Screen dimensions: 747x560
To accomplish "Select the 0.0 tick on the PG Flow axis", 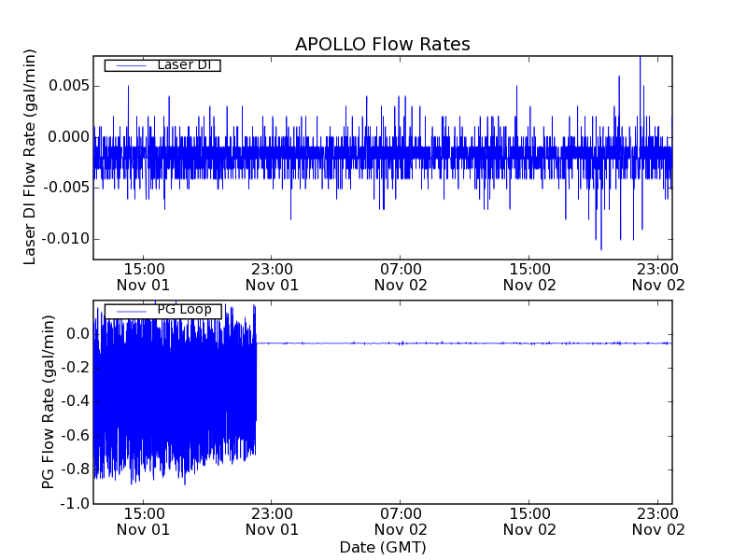I will click(x=78, y=334).
